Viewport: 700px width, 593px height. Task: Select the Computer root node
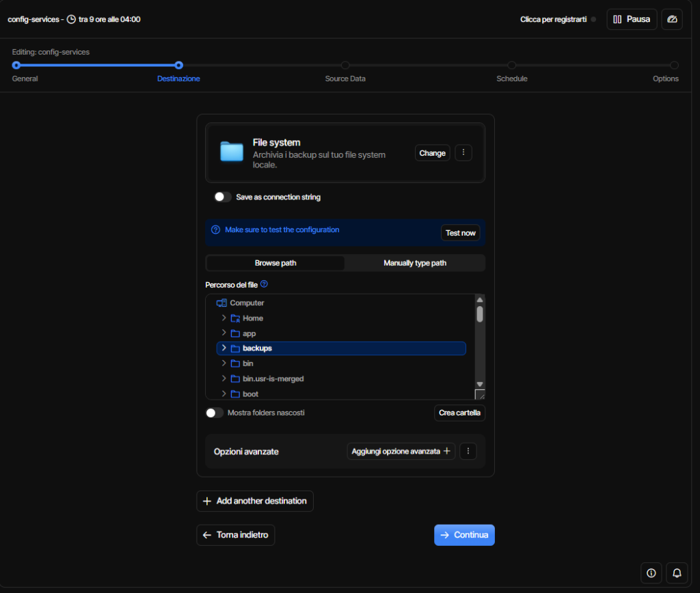point(247,303)
